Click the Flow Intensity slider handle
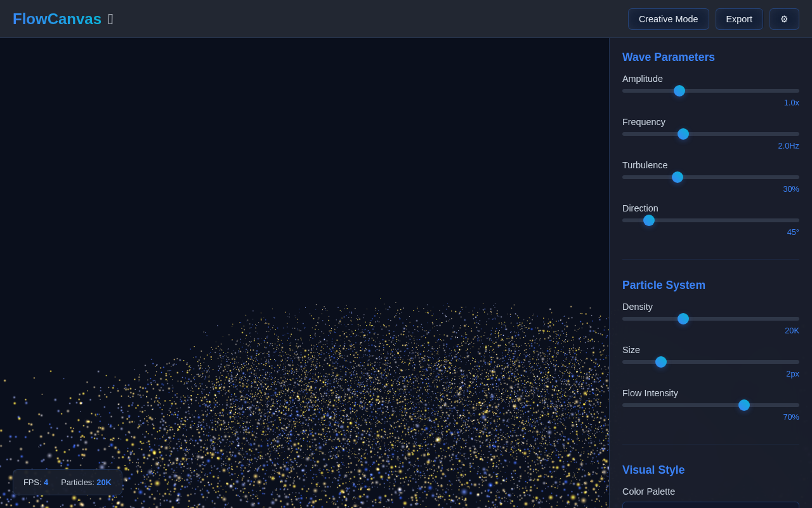812x508 pixels. click(744, 405)
